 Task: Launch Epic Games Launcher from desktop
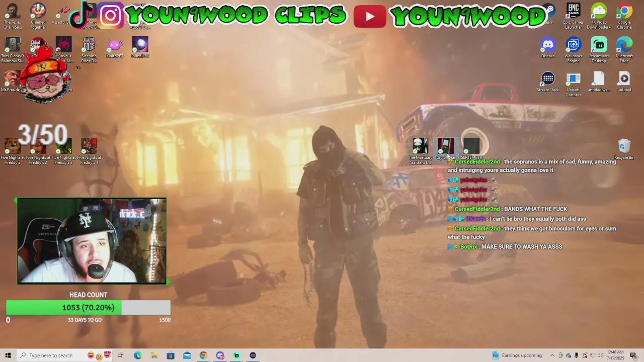click(x=573, y=16)
